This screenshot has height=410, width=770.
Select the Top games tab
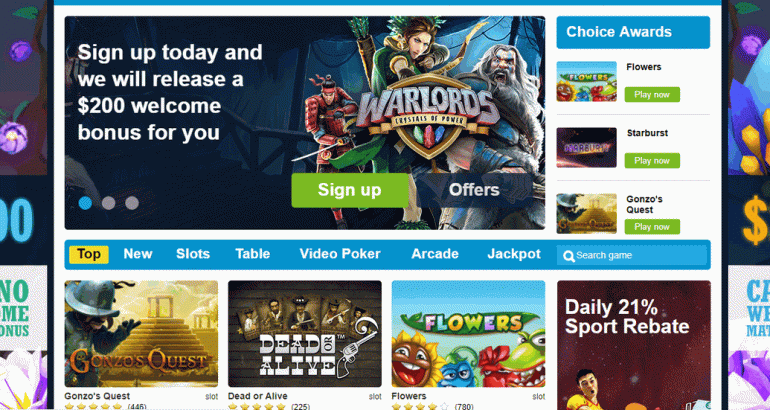[89, 254]
